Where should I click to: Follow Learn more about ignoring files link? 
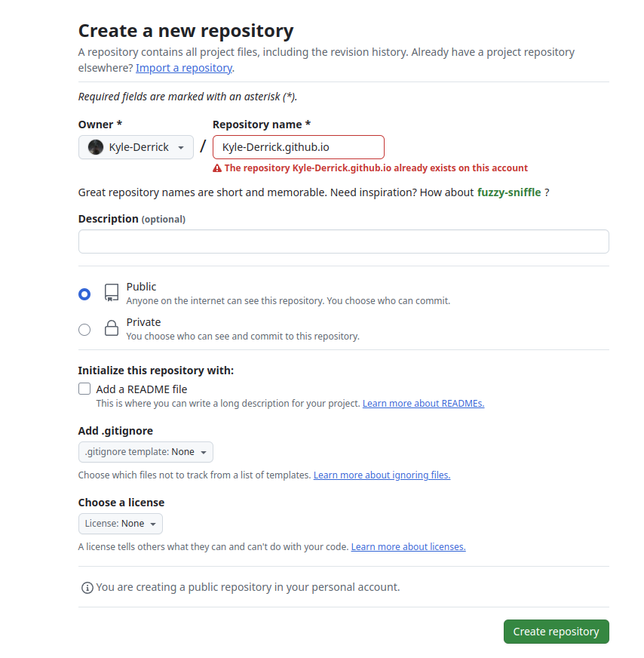382,475
